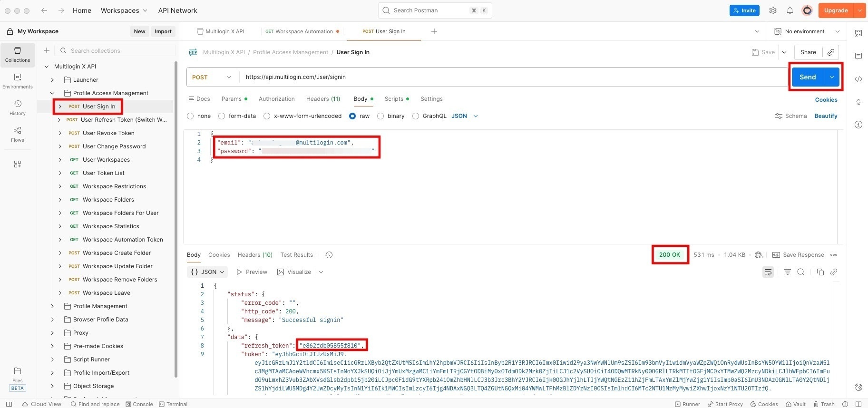868x408 pixels.
Task: Toggle the two-pane view icon
Action: coord(858,404)
